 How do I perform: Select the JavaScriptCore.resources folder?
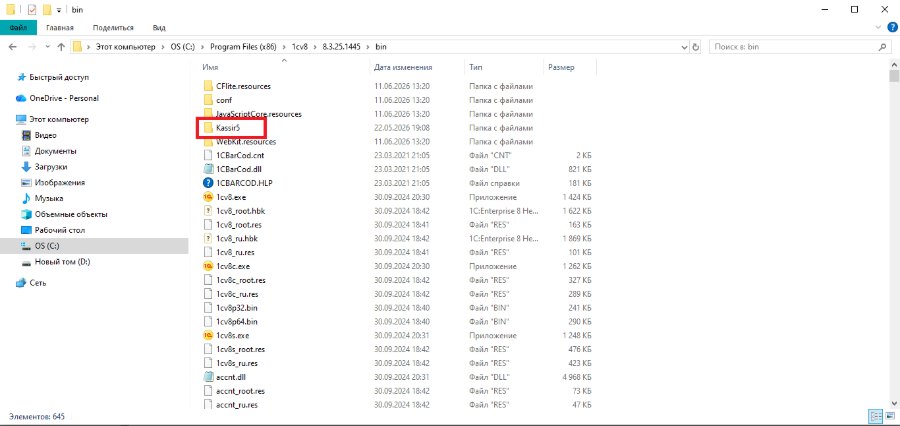[259, 114]
